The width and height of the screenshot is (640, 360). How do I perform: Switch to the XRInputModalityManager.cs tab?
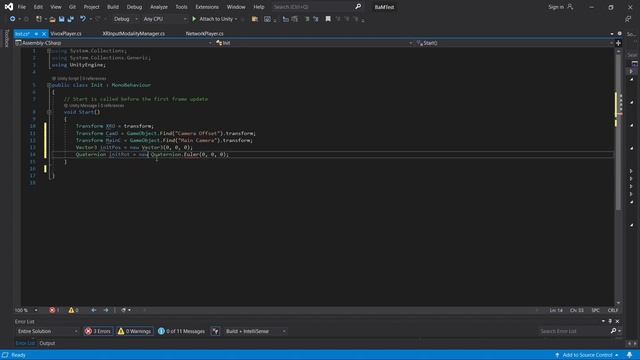click(133, 34)
